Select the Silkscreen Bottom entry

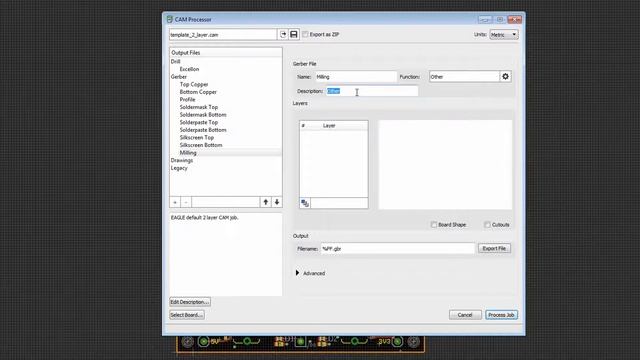201,145
